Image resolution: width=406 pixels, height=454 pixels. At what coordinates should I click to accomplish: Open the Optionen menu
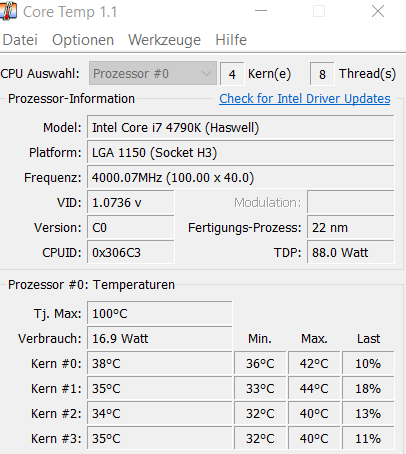tap(83, 40)
